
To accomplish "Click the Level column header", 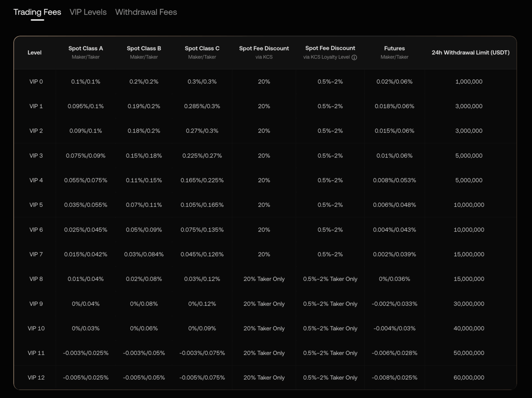I will [x=35, y=53].
